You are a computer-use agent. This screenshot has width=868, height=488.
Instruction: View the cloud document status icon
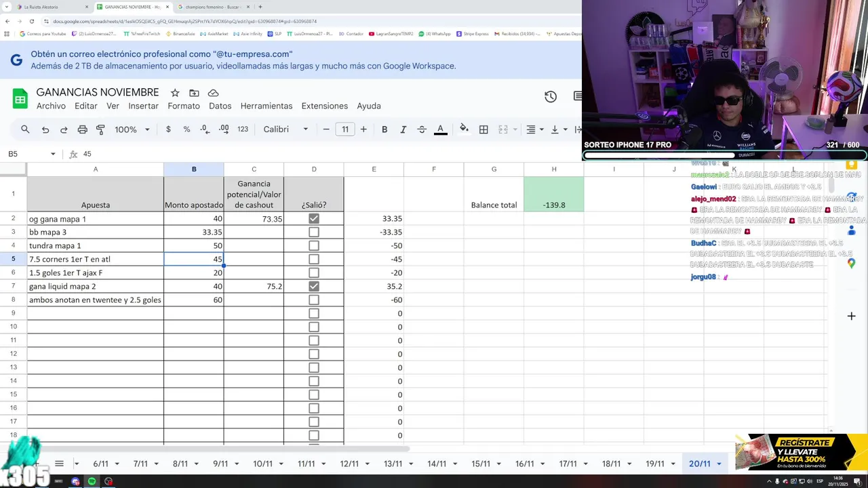coord(213,93)
